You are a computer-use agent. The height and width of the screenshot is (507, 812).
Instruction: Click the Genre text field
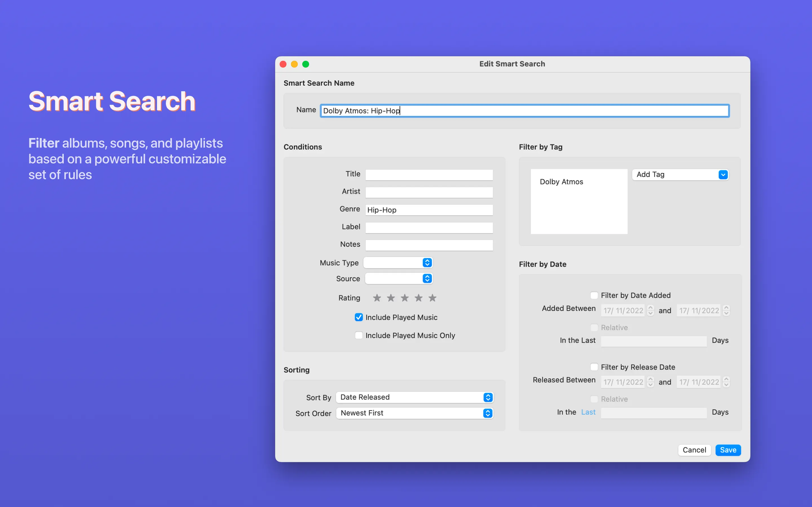coord(429,210)
